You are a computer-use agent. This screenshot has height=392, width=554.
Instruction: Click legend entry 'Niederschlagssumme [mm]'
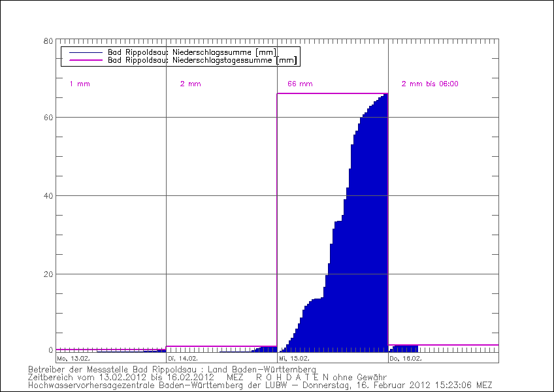(x=192, y=52)
